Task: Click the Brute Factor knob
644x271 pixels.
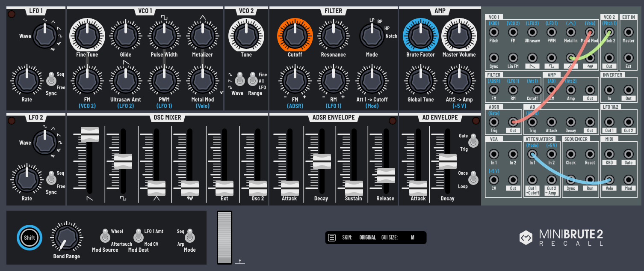Action: (x=421, y=36)
